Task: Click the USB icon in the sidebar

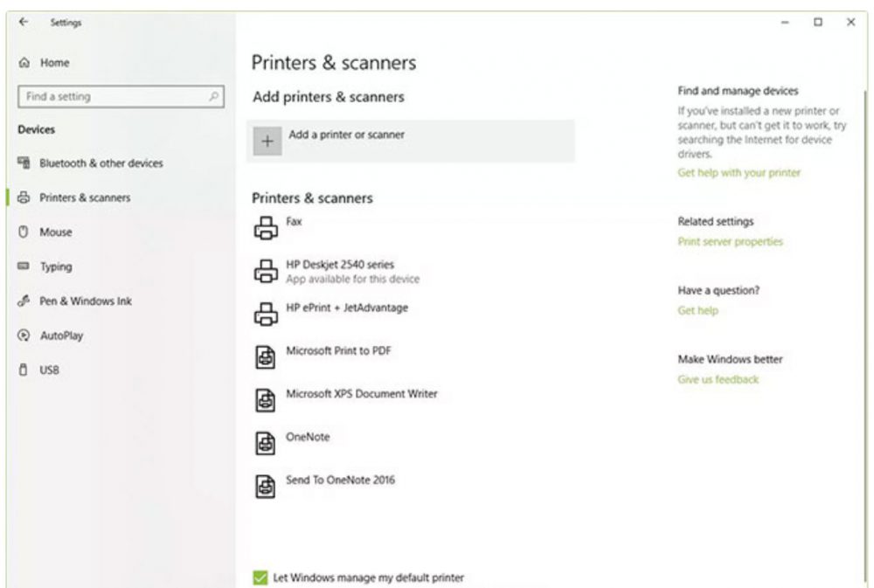Action: click(x=23, y=370)
